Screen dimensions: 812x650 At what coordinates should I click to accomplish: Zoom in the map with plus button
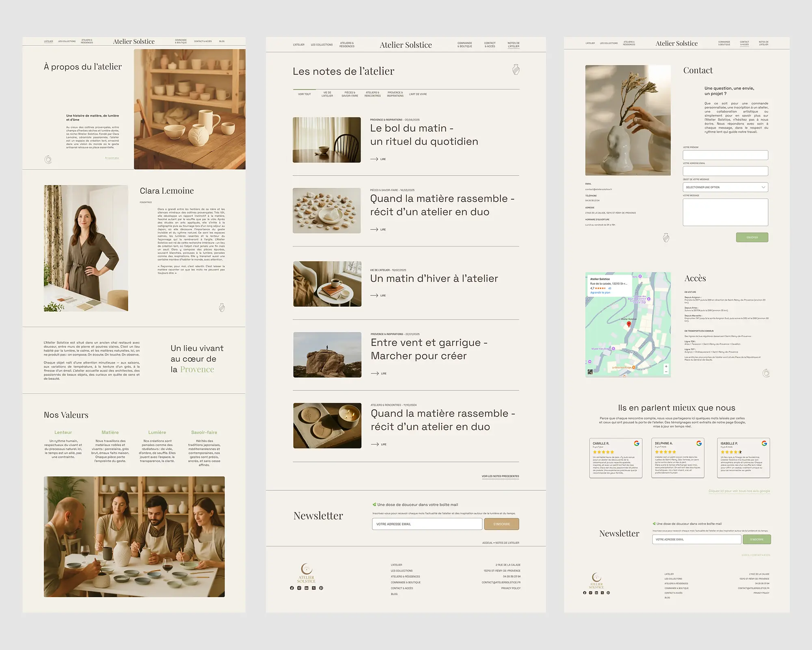[666, 366]
